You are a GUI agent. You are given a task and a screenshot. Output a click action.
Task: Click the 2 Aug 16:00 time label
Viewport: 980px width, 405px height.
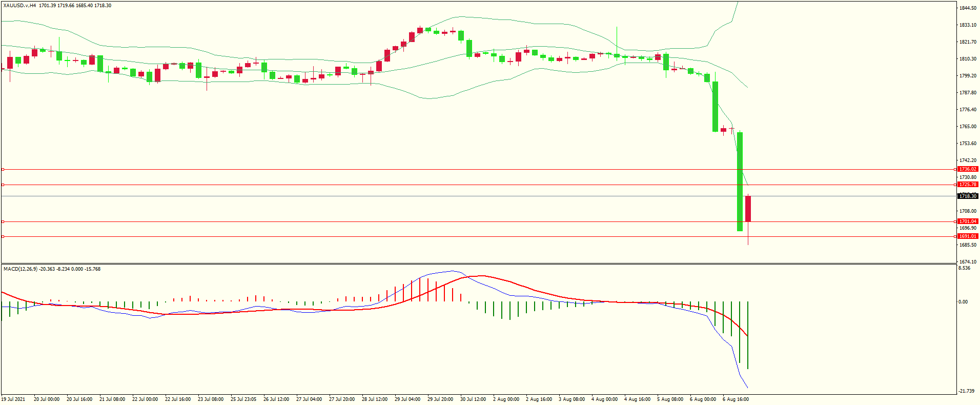539,399
